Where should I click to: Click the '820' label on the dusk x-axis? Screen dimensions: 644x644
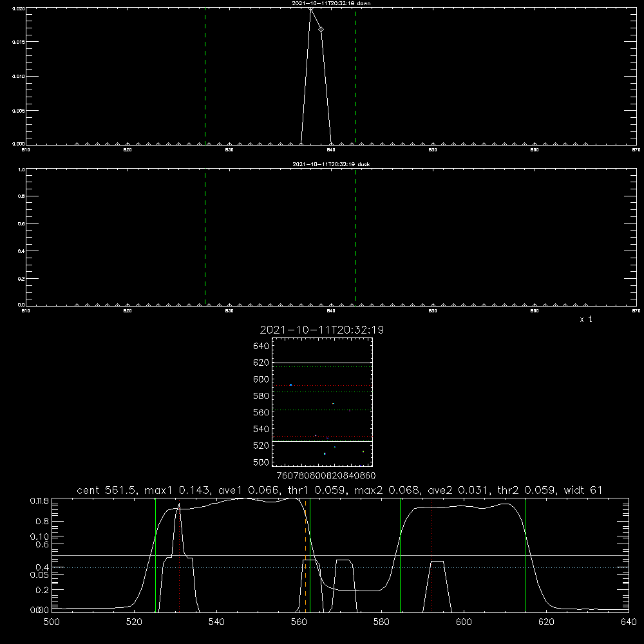coord(128,311)
